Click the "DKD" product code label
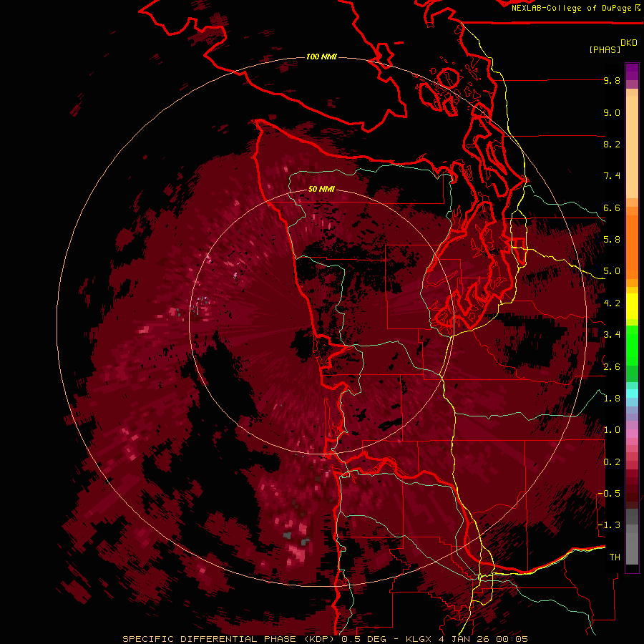The height and width of the screenshot is (644, 644). (629, 43)
